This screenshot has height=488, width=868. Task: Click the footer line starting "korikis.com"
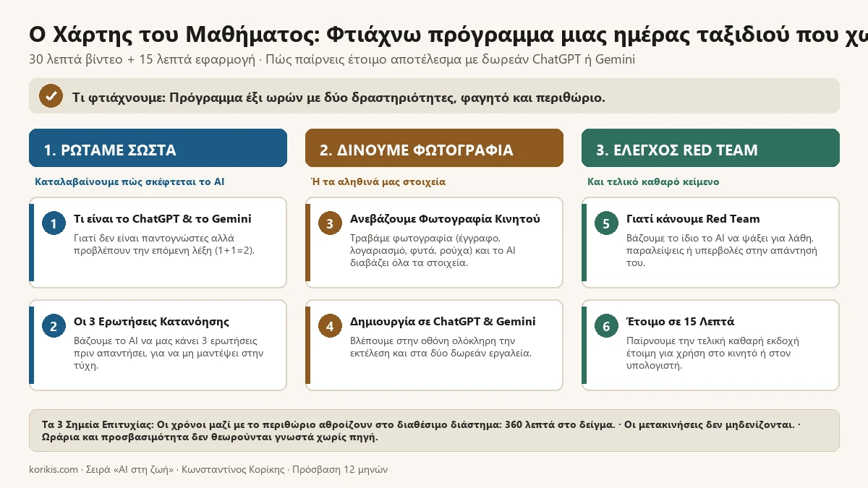coord(208,470)
